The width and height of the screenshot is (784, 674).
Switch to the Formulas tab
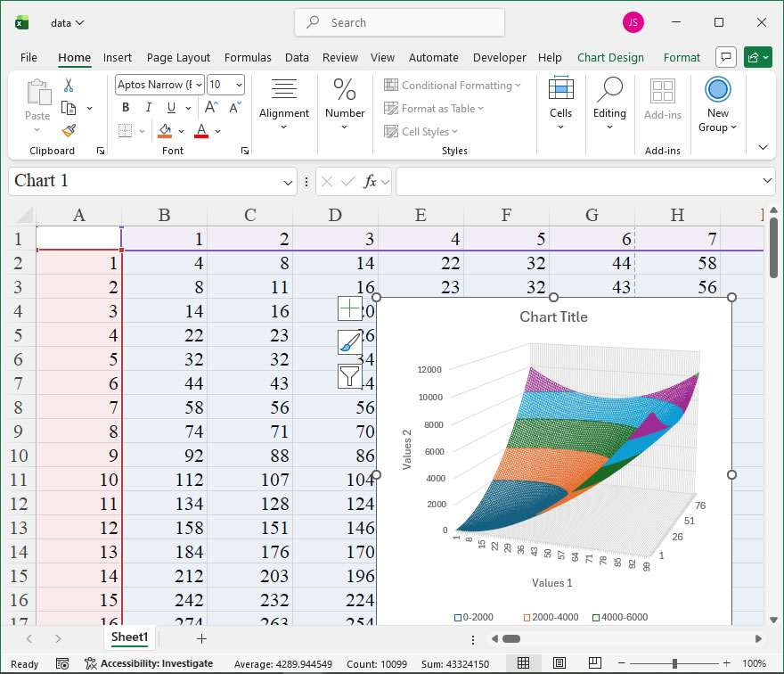[248, 58]
